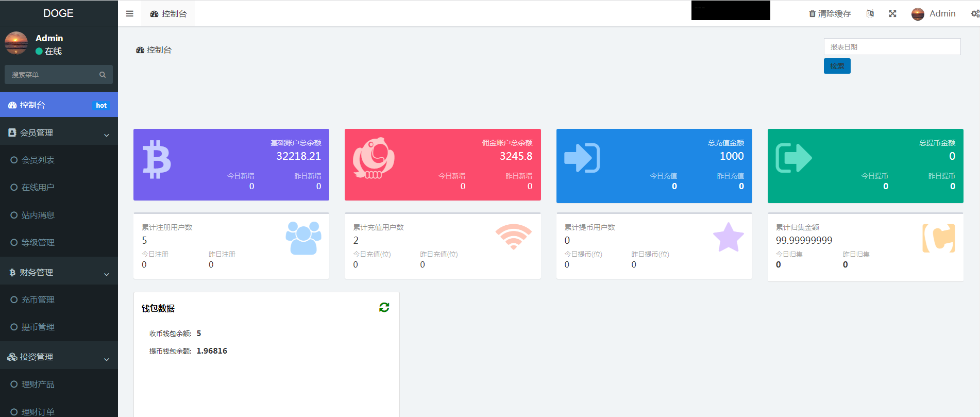
Task: Click the 累计注册用户数 label
Action: (167, 227)
